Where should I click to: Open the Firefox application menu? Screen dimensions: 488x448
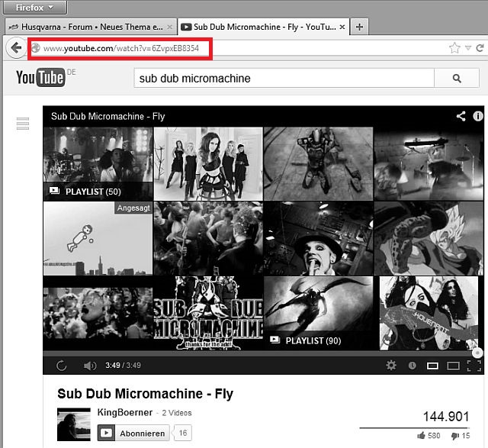click(35, 8)
